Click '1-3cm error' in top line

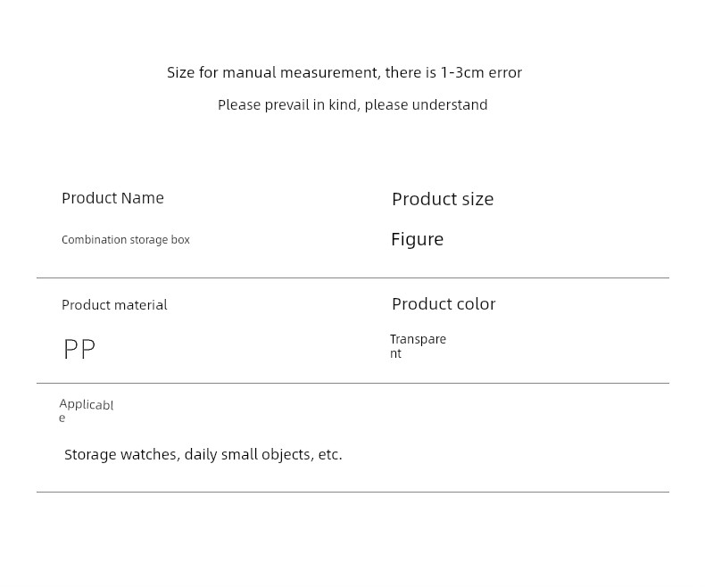[x=481, y=73]
